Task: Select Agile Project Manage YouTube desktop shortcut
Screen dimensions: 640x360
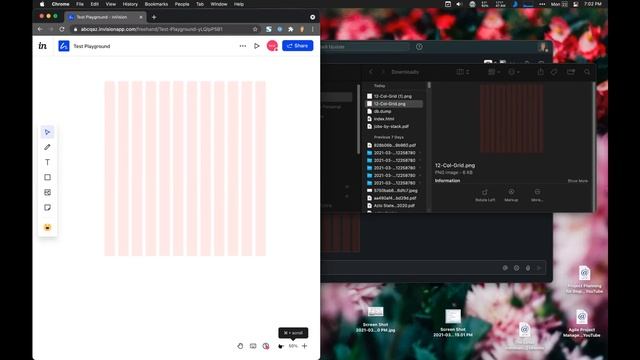Action: click(x=582, y=323)
